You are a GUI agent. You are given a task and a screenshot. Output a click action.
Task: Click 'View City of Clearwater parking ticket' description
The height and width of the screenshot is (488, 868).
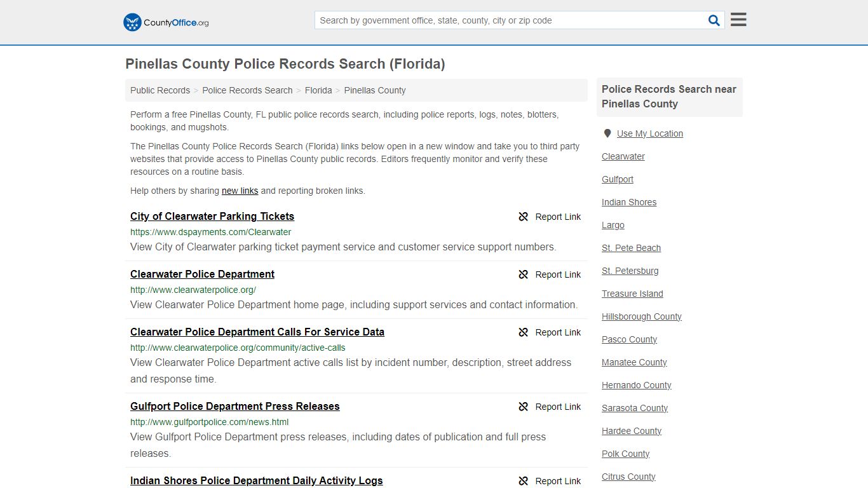[343, 247]
